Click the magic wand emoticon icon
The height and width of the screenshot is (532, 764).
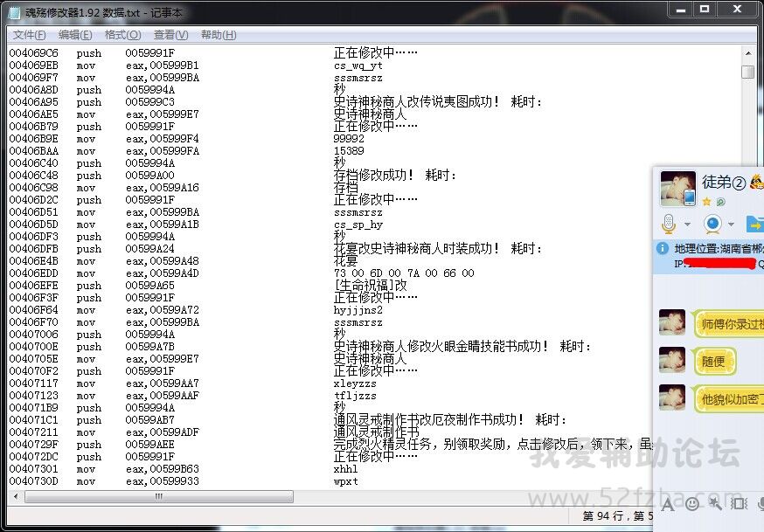715,504
